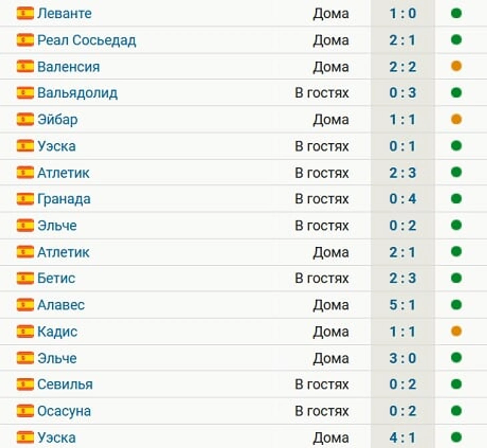Image resolution: width=487 pixels, height=448 pixels.
Task: Click the green win dot in Вальядолид row
Action: pos(456,92)
